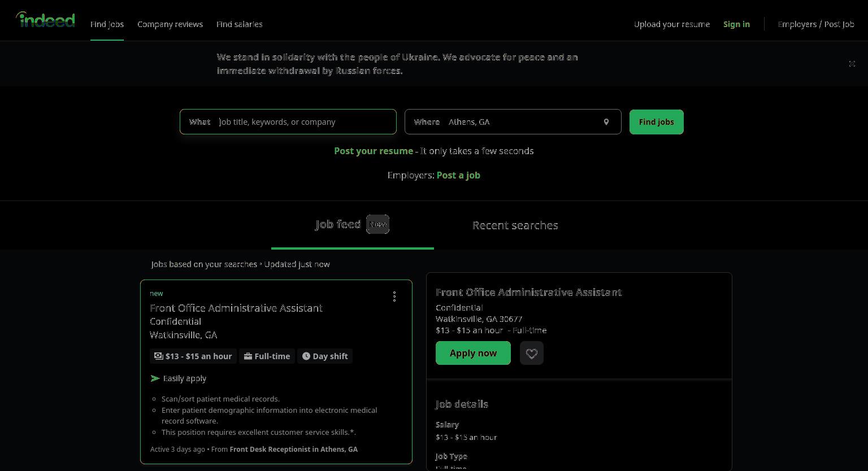Click the Job details heading
The height and width of the screenshot is (471, 868).
coord(462,404)
